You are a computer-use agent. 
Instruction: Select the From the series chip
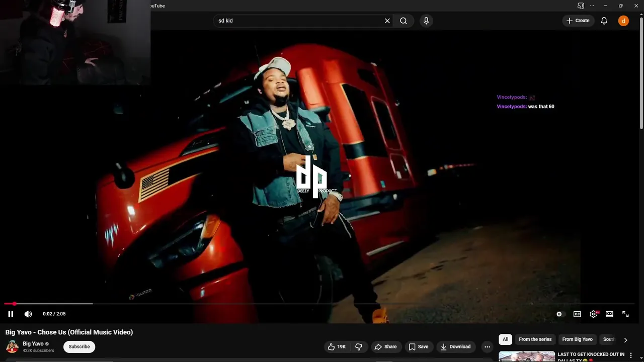tap(535, 339)
